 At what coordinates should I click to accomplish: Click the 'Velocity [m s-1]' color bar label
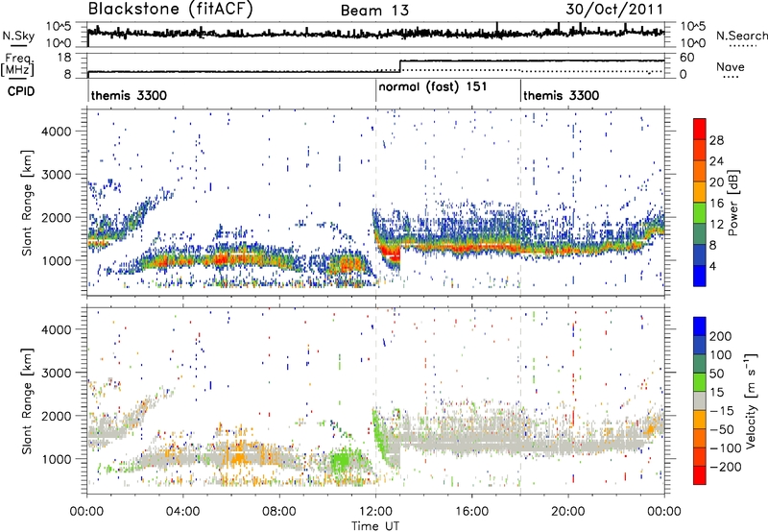tap(750, 400)
